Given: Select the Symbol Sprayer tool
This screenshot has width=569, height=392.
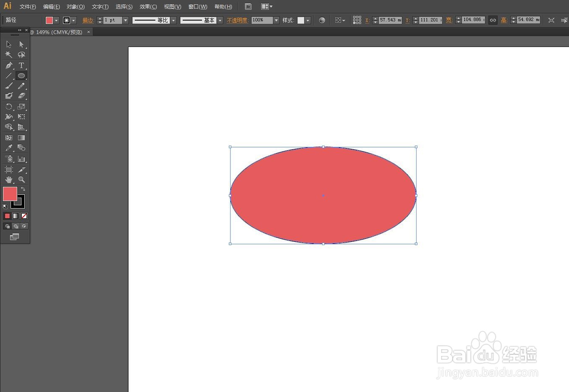Looking at the screenshot, I should pyautogui.click(x=9, y=159).
